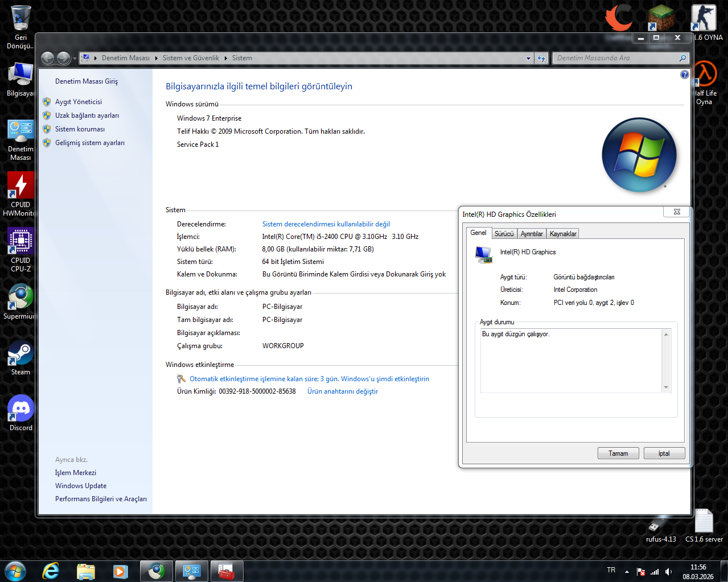The width and height of the screenshot is (728, 582).
Task: Switch to the Ayrıntılar tab
Action: 532,234
